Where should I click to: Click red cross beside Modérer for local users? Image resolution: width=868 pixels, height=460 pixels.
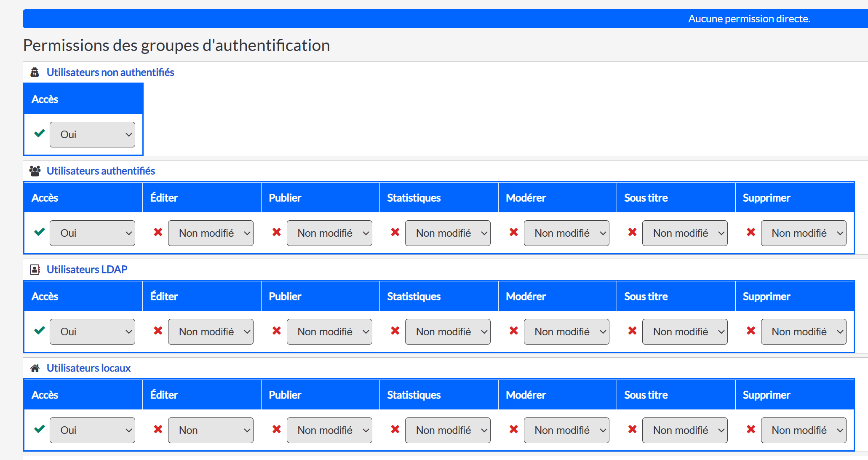click(x=514, y=429)
